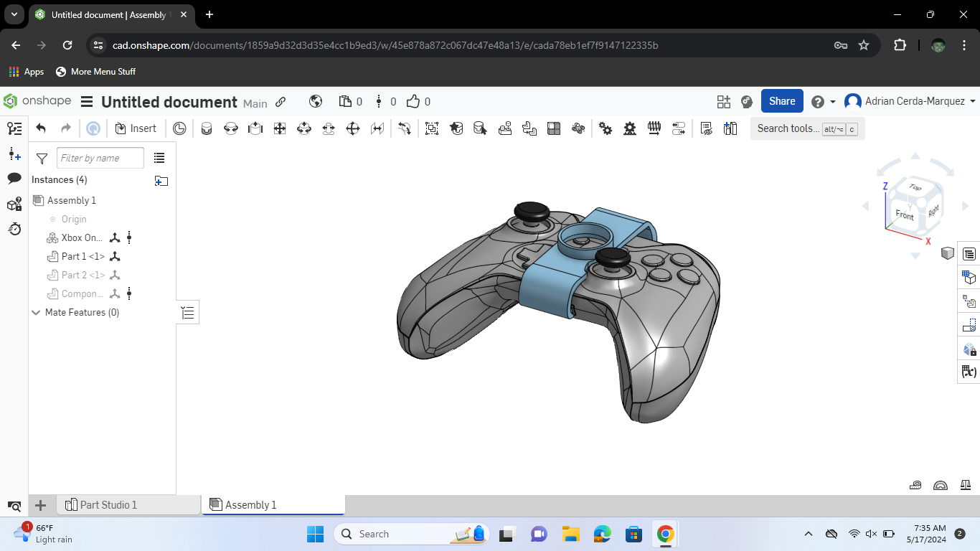Viewport: 980px width, 551px height.
Task: Open the variable table icon at right edge
Action: coord(969,372)
